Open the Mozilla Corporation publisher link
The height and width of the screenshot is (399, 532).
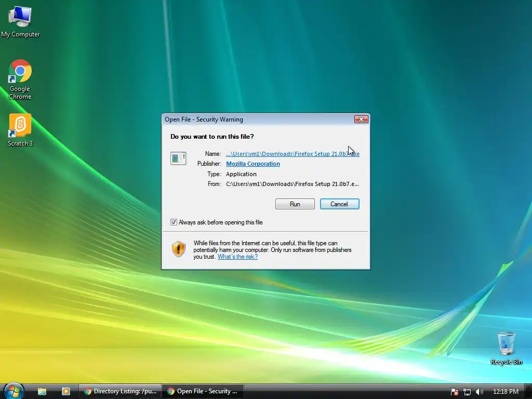tap(253, 164)
